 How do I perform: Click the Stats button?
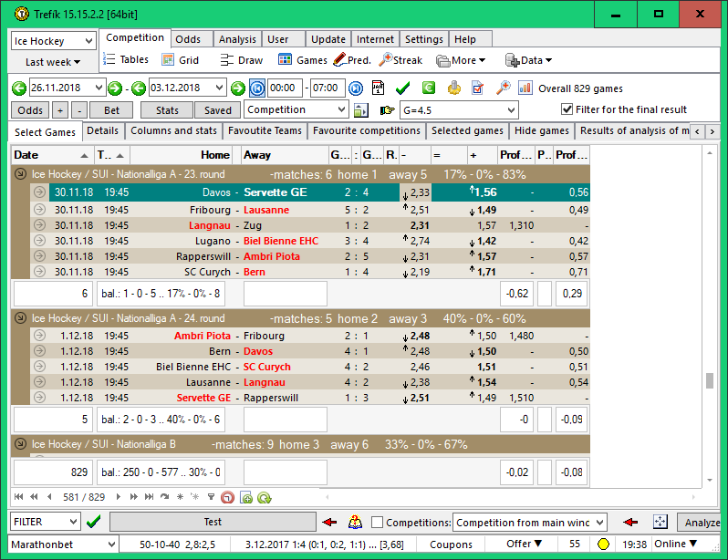166,109
